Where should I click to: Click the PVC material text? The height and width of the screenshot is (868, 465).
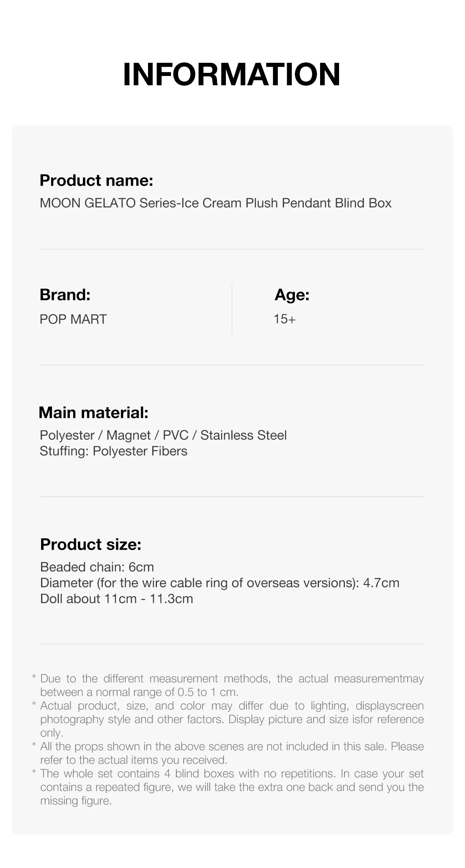(175, 435)
